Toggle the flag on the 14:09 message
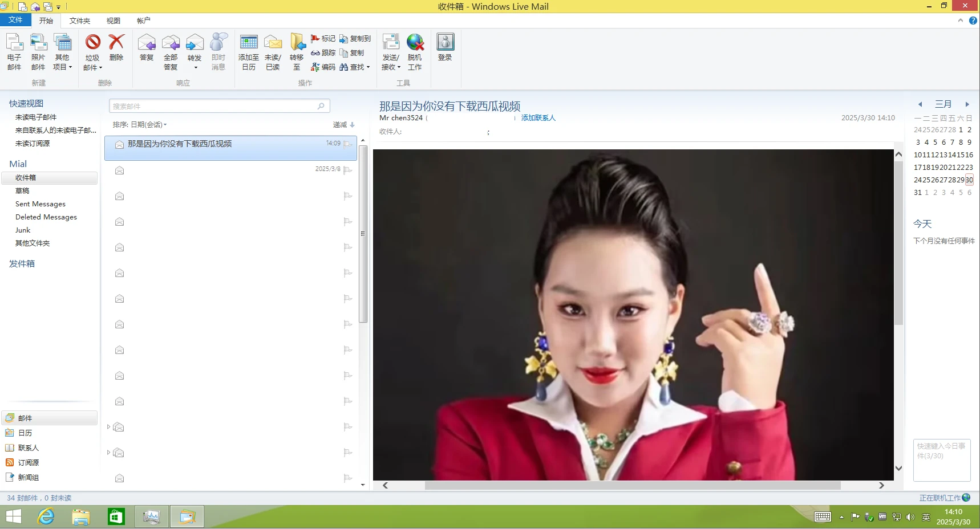The image size is (980, 529). click(x=347, y=144)
